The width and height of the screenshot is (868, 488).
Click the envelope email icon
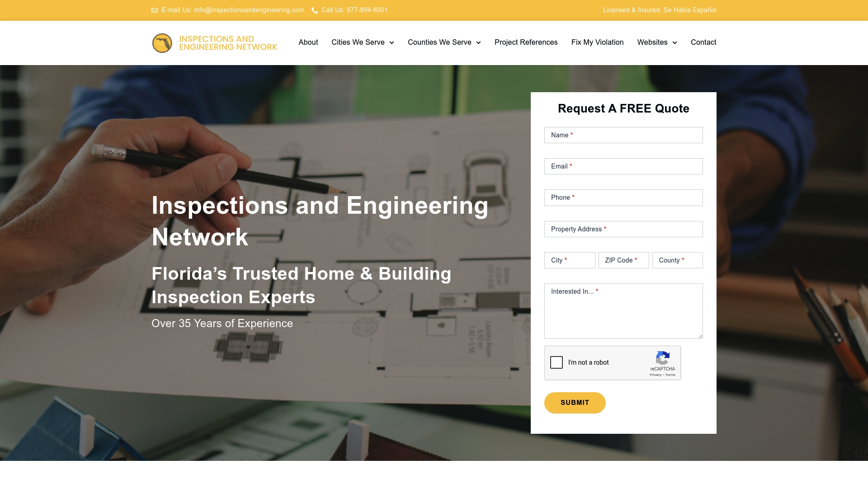pos(155,10)
